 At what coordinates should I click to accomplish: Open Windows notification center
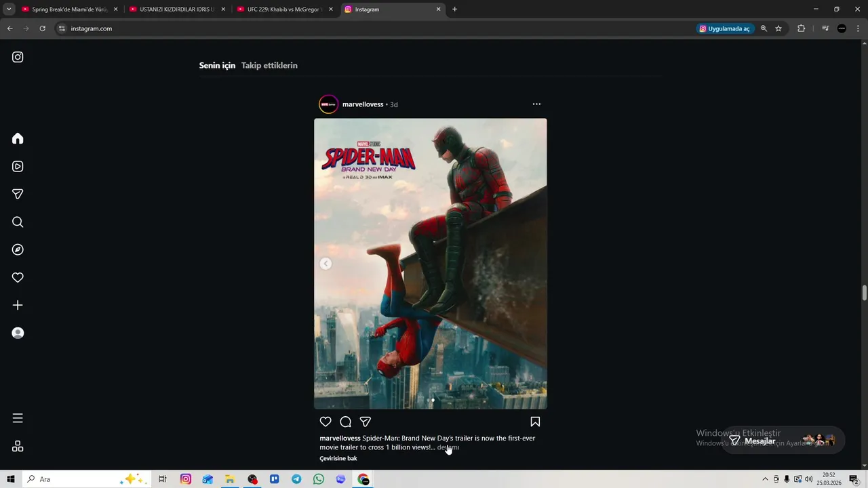tap(854, 479)
